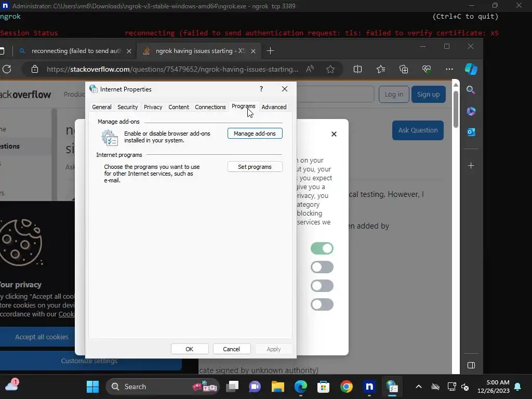This screenshot has height=399, width=532.
Task: Open Microsoft 365 sidebar icon
Action: (x=471, y=111)
